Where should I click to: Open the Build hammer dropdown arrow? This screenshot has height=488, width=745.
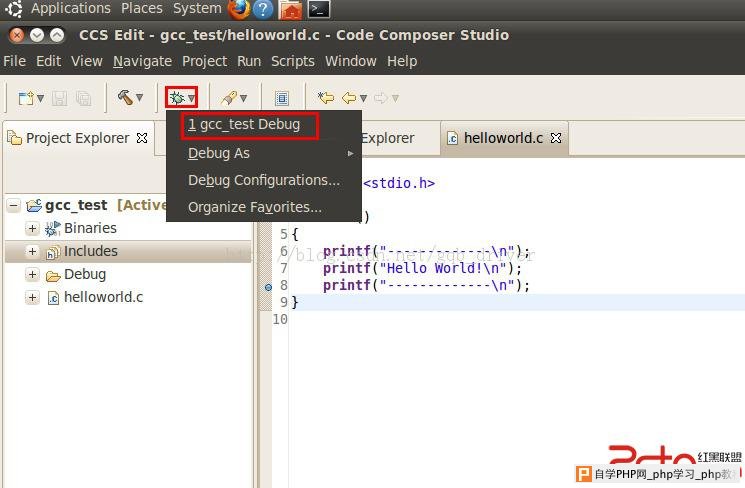pos(140,97)
